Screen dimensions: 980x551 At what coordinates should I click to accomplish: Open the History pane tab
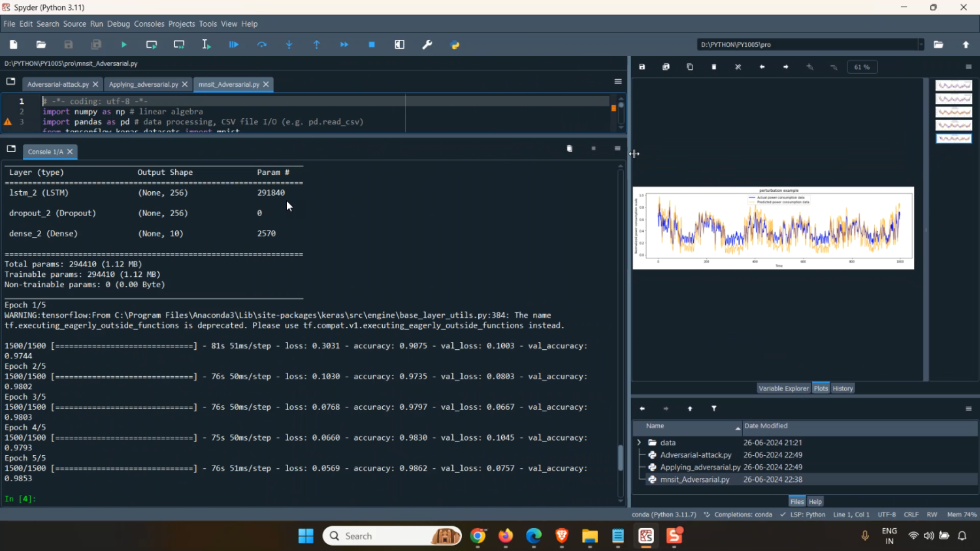[x=843, y=388]
